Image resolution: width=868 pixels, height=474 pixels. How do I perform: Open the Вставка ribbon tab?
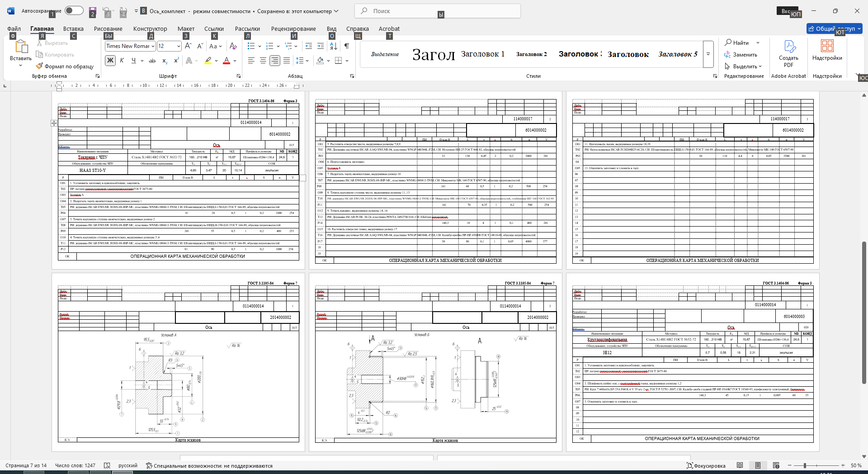(73, 28)
